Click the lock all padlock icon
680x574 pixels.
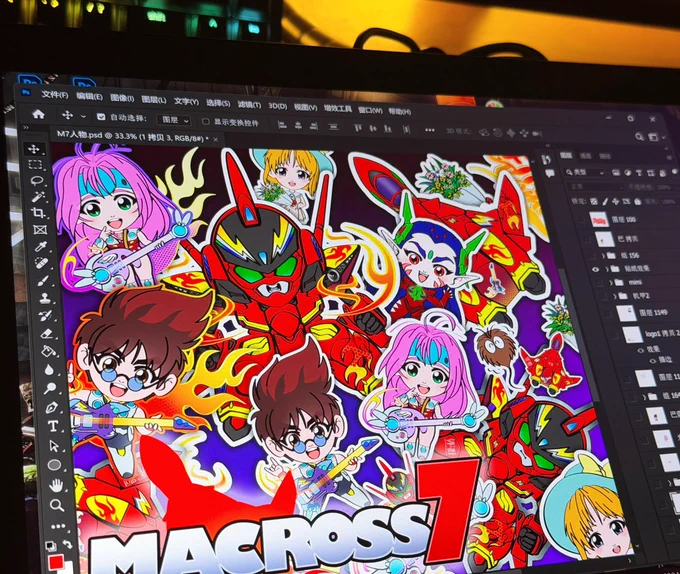click(x=638, y=202)
